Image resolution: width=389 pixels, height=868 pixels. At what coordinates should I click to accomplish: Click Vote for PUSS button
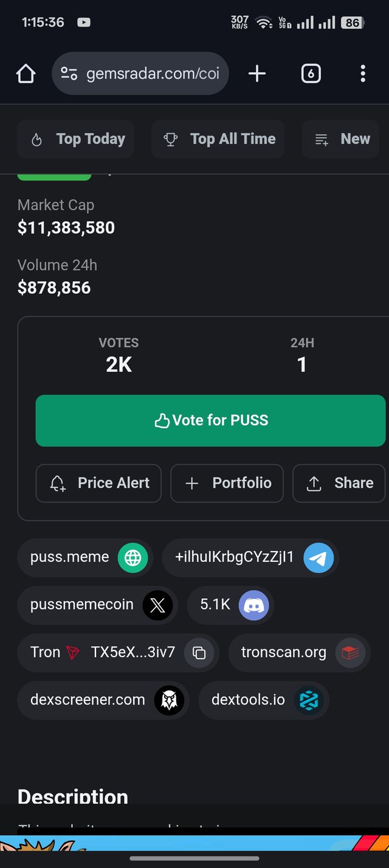point(210,420)
